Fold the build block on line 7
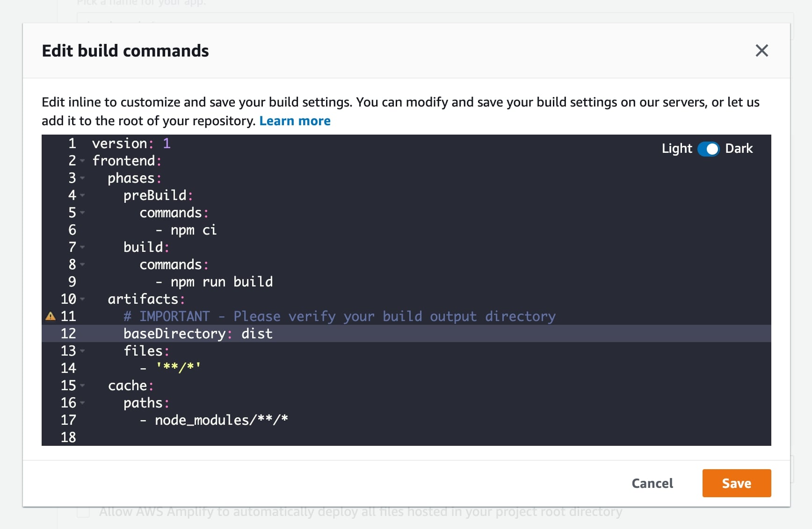The width and height of the screenshot is (812, 529). coord(82,247)
